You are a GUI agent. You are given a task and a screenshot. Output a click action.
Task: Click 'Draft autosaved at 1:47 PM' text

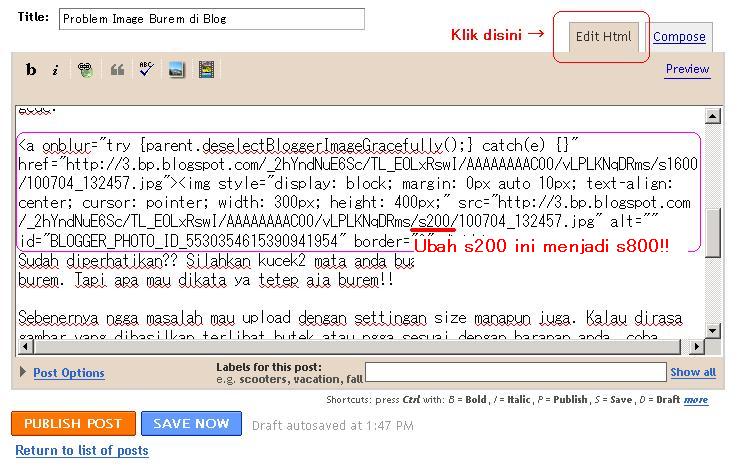click(333, 426)
